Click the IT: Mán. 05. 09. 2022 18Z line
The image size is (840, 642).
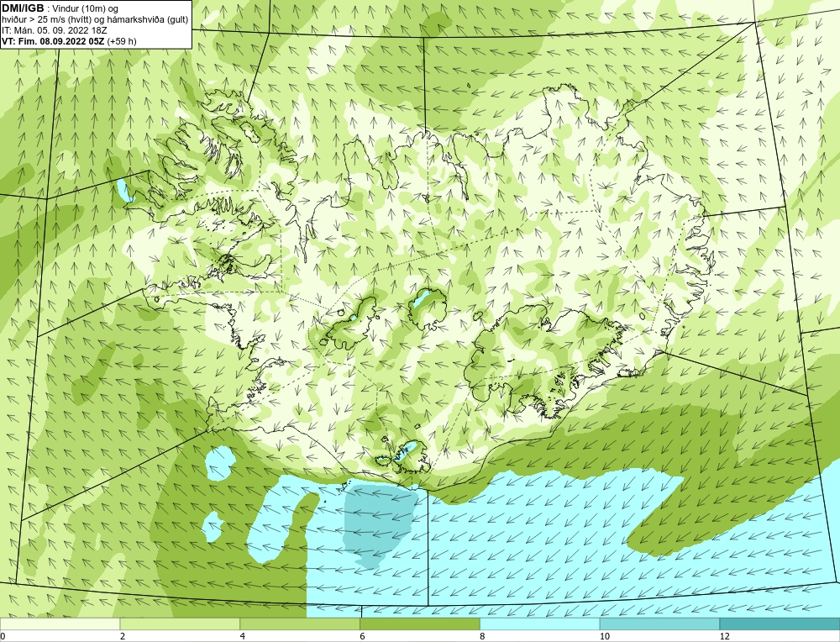pyautogui.click(x=54, y=30)
